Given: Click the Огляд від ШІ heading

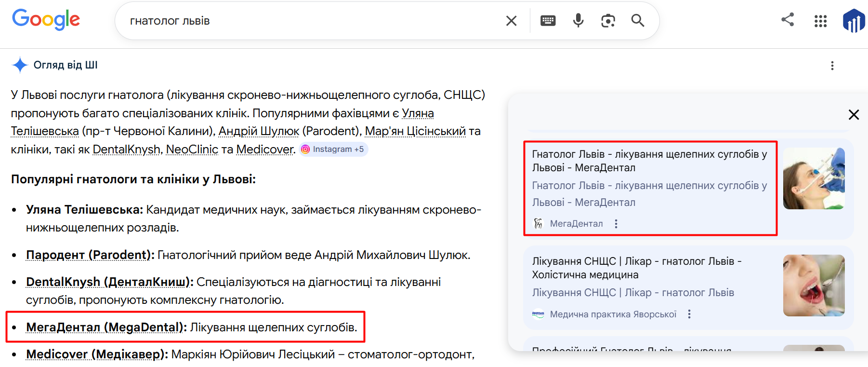Looking at the screenshot, I should point(66,65).
